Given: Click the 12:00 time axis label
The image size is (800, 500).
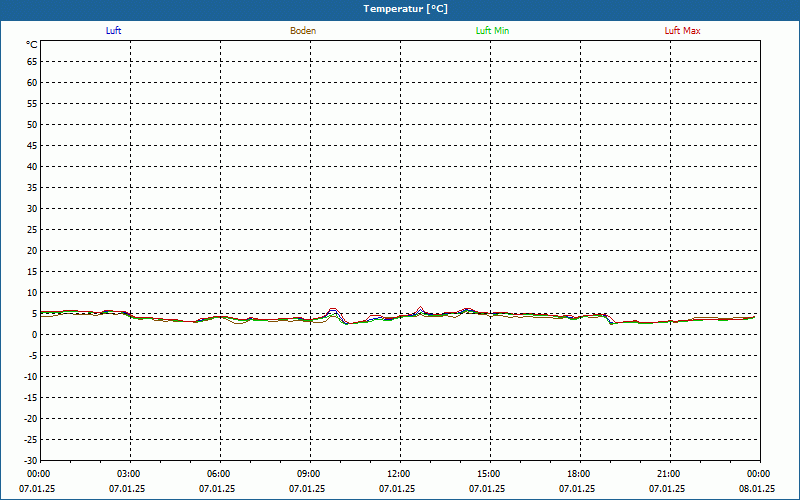Looking at the screenshot, I should (x=399, y=474).
